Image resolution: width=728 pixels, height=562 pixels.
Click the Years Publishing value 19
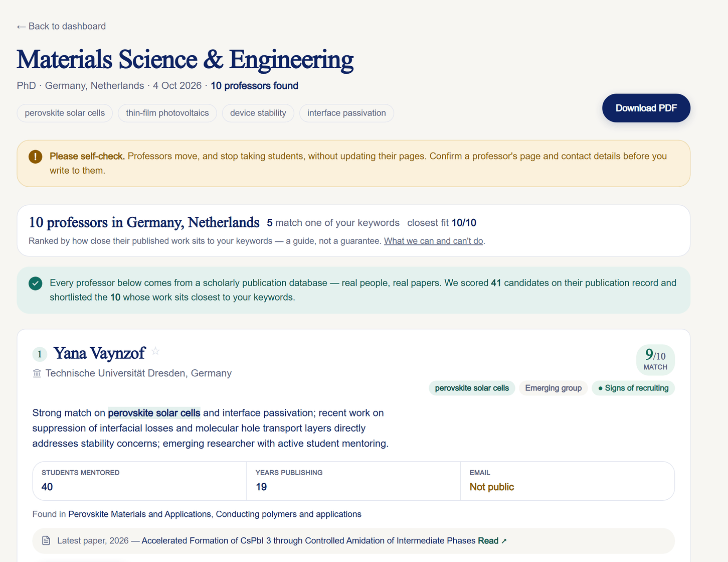(x=261, y=487)
